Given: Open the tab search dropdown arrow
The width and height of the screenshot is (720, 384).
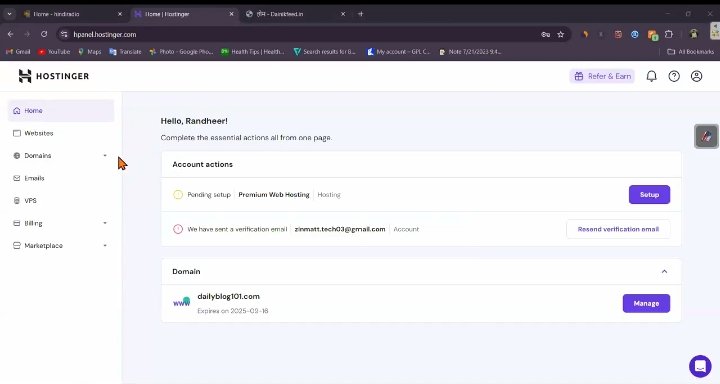Looking at the screenshot, I should pyautogui.click(x=9, y=14).
